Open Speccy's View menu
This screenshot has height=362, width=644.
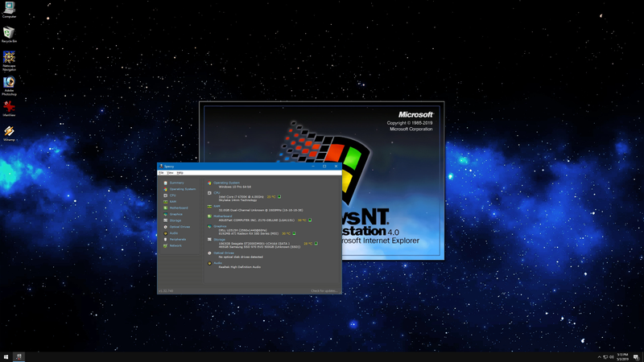[170, 173]
